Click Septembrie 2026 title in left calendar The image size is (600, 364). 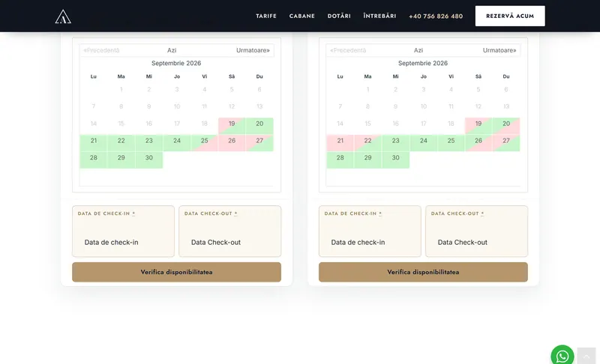(176, 63)
